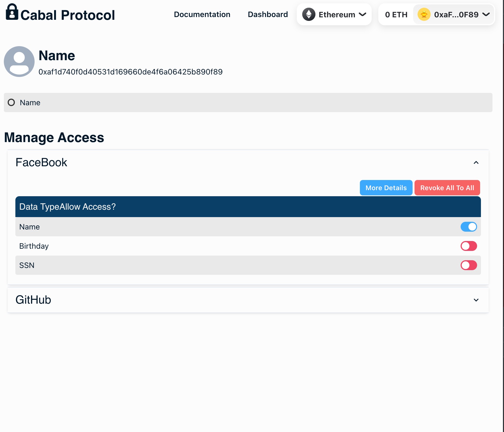Click the yellow wallet avatar icon
Viewport: 504px width, 432px height.
tap(424, 14)
